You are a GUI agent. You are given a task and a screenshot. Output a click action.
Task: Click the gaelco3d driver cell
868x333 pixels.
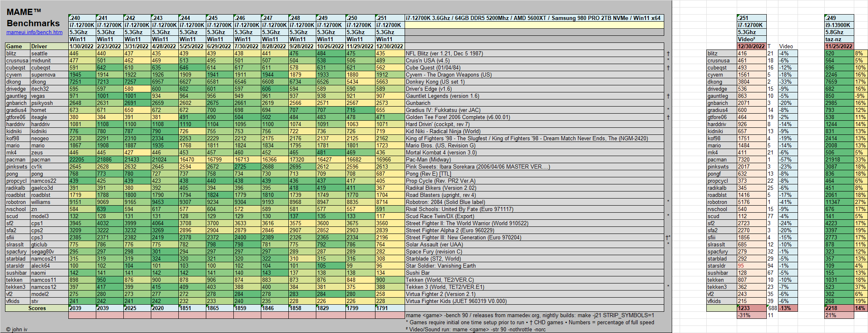click(49, 188)
